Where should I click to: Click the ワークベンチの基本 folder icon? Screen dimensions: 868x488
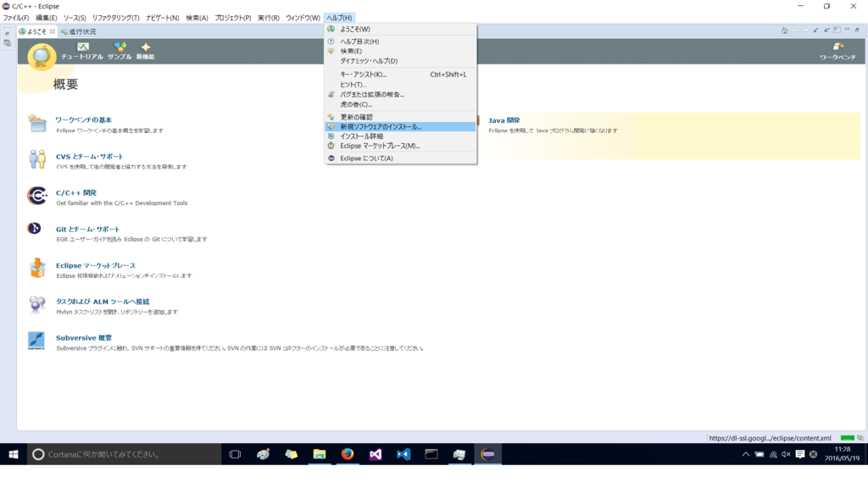[x=37, y=123]
